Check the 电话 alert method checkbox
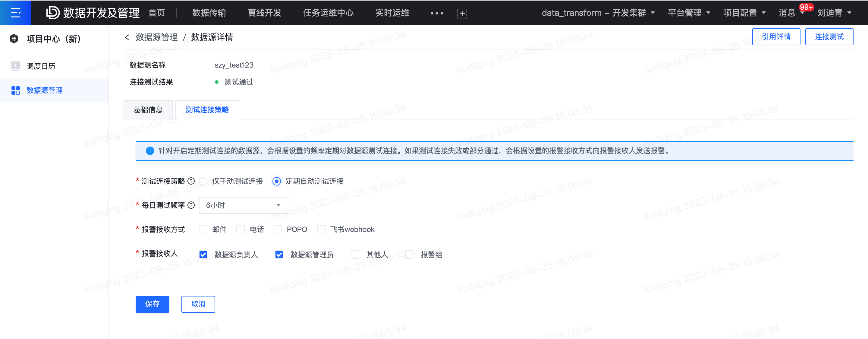 tap(240, 229)
